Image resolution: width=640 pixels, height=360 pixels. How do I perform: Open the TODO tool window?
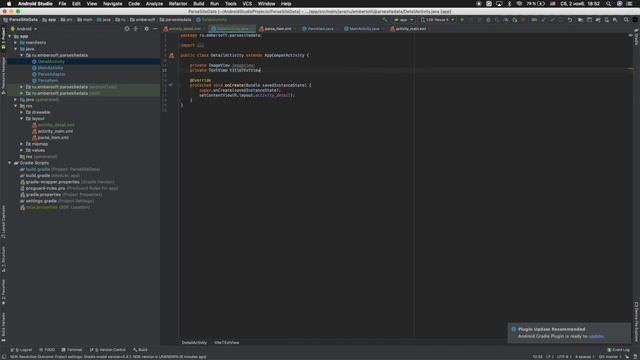point(47,350)
